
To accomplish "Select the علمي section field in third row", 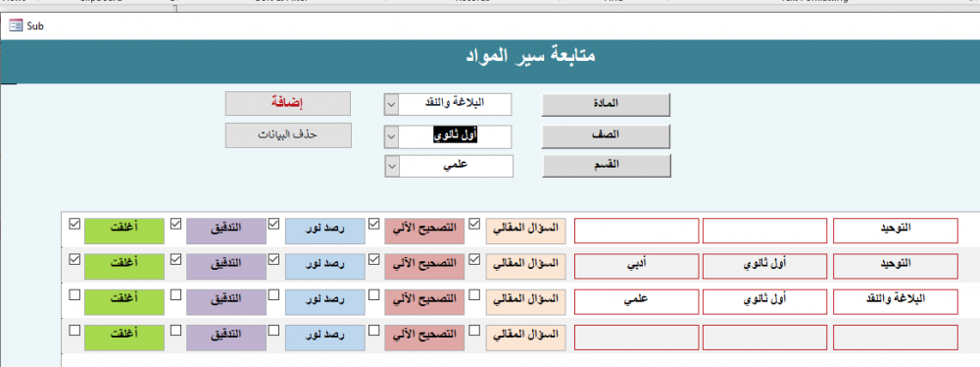I will pyautogui.click(x=636, y=302).
